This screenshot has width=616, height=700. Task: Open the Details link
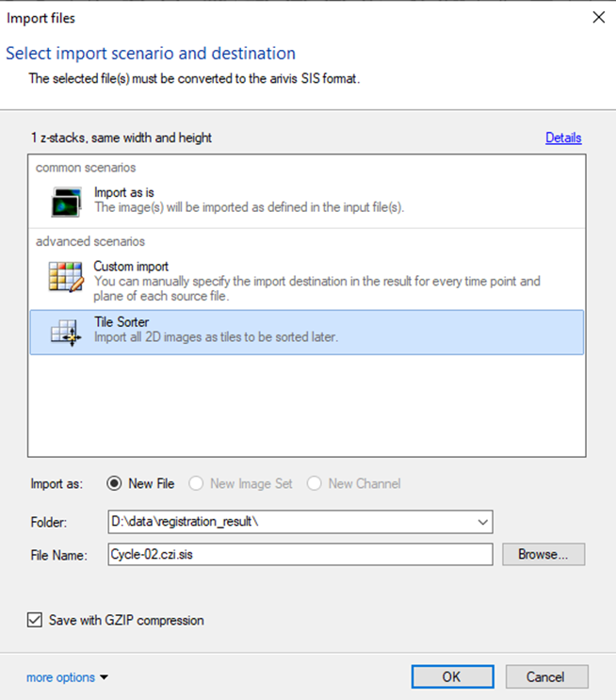(563, 138)
